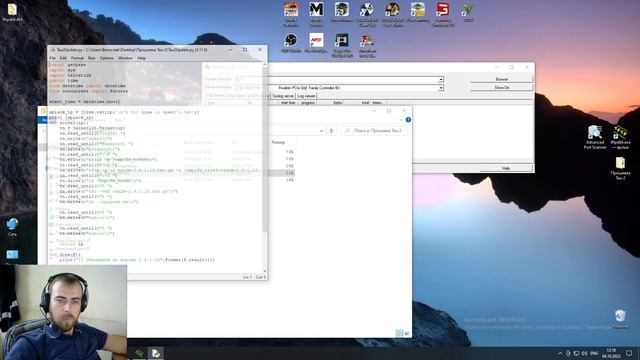Image resolution: width=640 pixels, height=360 pixels.
Task: Switch to the Syslog server tab in Tftpd64
Action: point(283,96)
